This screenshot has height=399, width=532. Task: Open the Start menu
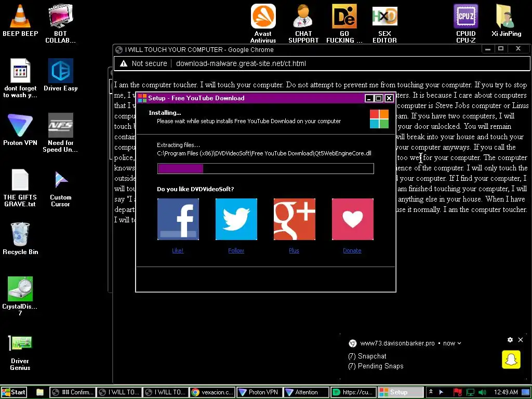(14, 392)
